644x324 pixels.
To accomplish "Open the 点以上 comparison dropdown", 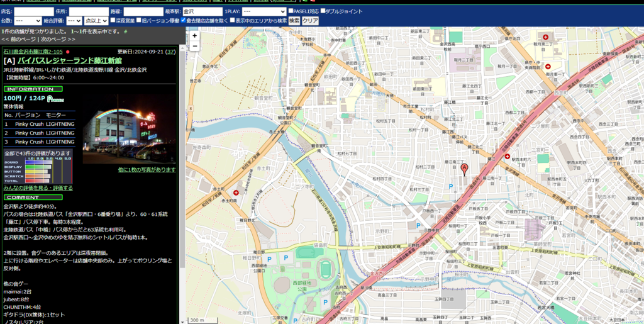I will click(x=96, y=21).
